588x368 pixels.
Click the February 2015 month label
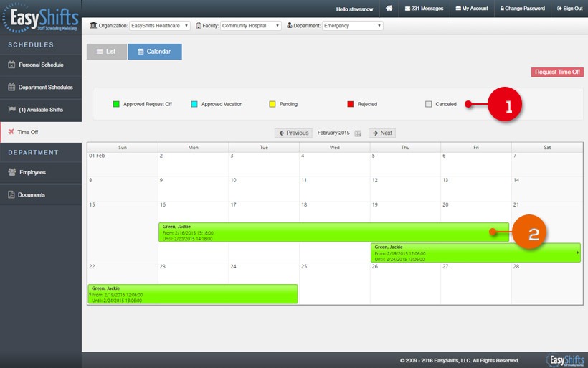pyautogui.click(x=333, y=133)
